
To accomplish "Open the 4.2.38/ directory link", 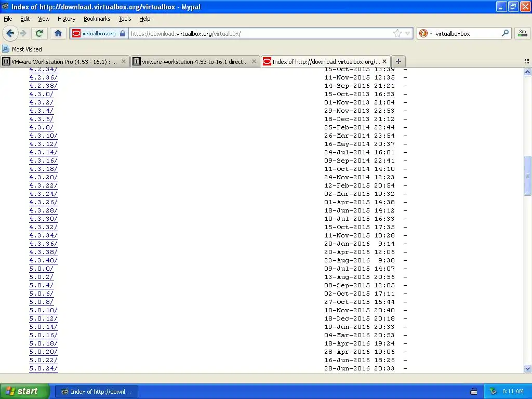I will [44, 86].
